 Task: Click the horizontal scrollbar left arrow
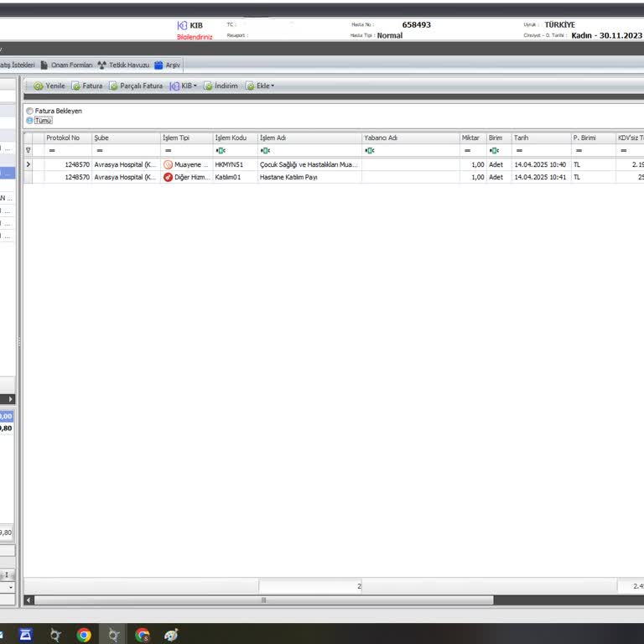coord(29,600)
